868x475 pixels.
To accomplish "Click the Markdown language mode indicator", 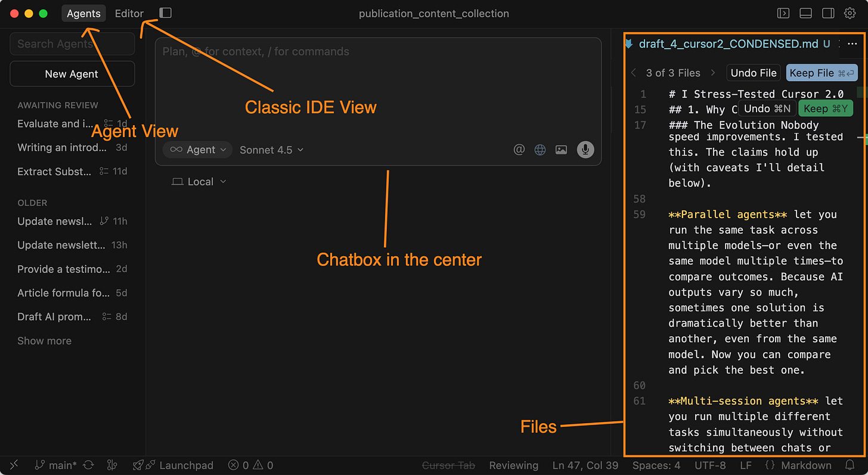I will coord(806,465).
